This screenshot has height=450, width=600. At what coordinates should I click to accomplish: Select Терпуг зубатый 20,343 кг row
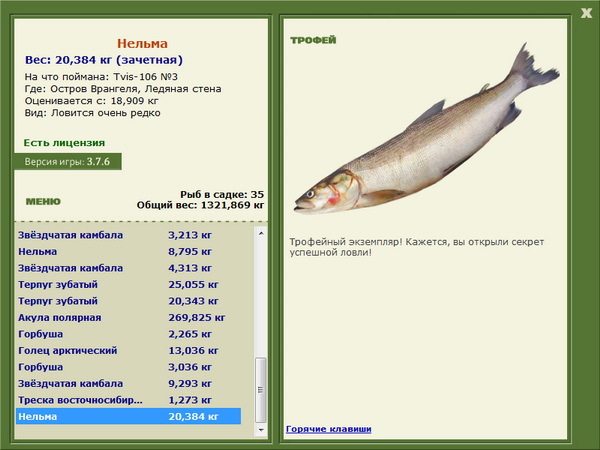[x=129, y=301]
